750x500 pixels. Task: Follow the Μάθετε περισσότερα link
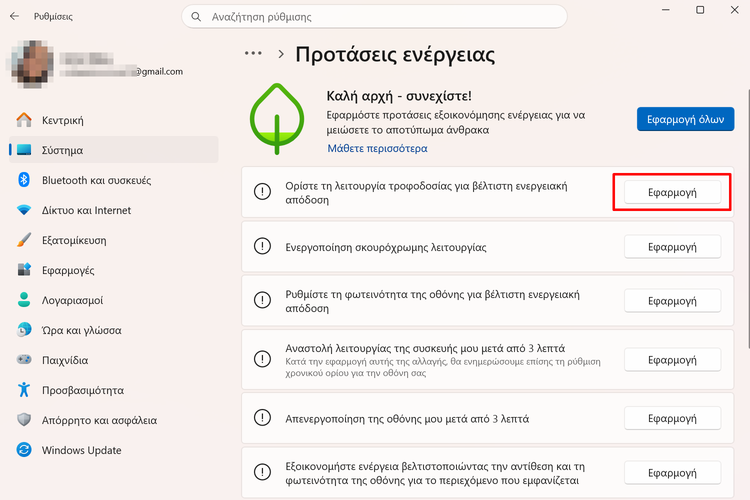coord(377,148)
